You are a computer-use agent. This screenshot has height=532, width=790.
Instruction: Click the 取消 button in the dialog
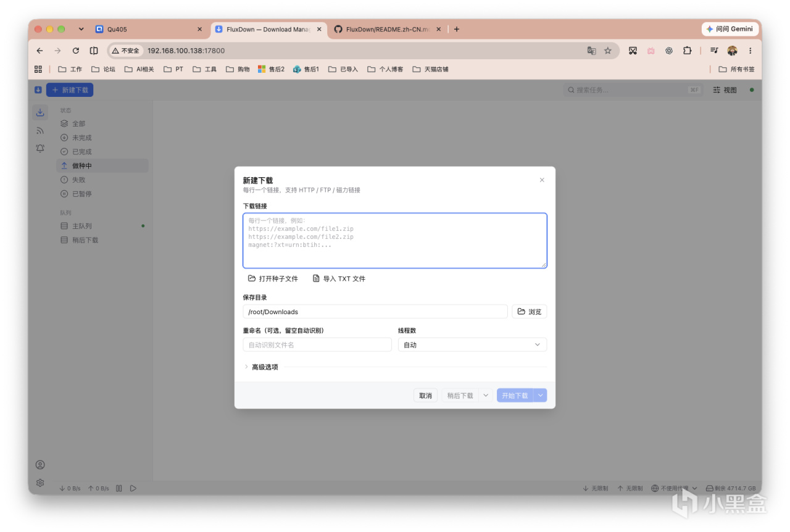pos(425,396)
